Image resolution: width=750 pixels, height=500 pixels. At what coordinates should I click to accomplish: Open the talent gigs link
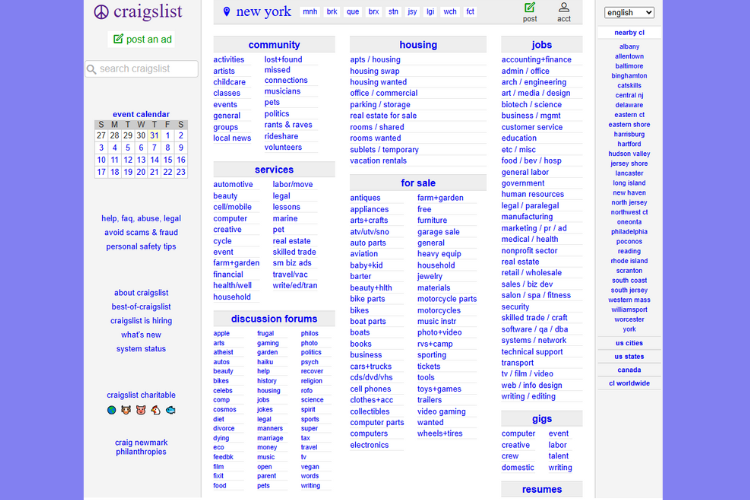point(559,456)
